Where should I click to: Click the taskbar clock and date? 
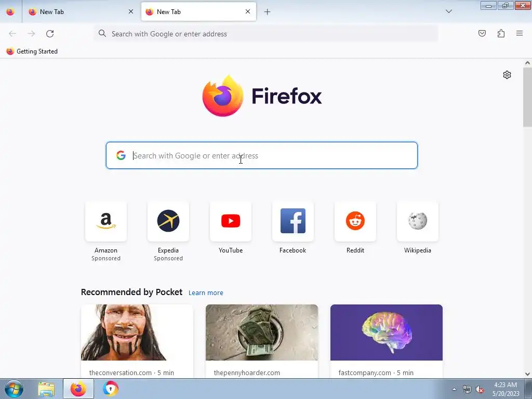(x=506, y=389)
